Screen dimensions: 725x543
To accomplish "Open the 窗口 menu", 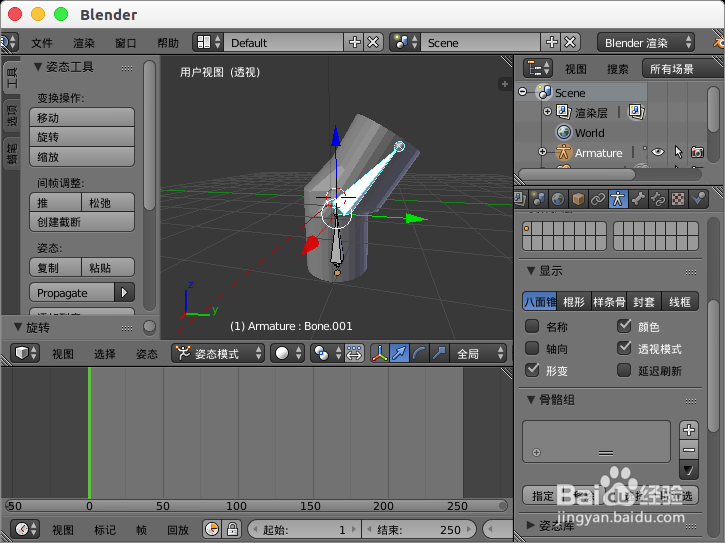I will [126, 43].
